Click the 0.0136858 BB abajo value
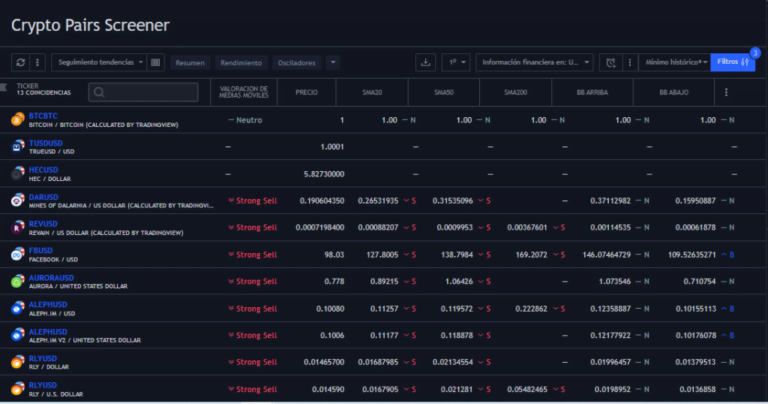The height and width of the screenshot is (404, 768). coord(697,389)
